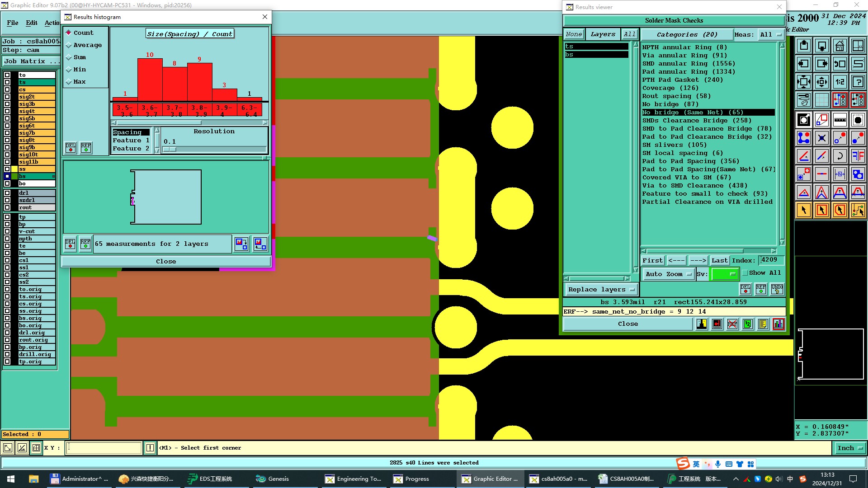Select the net selection arrow tool
Screen dimensions: 868x488
pyautogui.click(x=858, y=210)
